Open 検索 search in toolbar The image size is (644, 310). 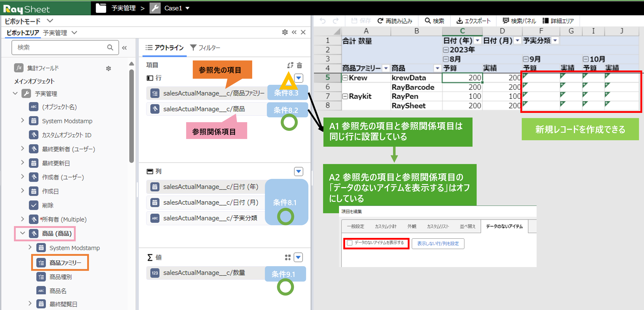point(435,21)
